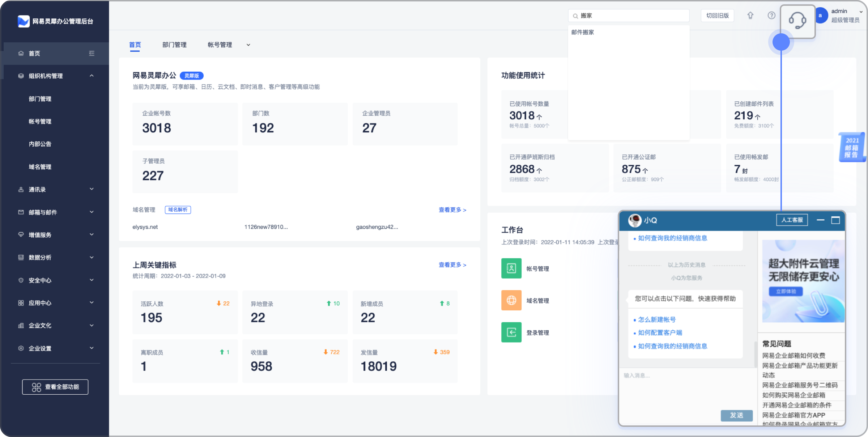Collapse the sidebar using icon beside 首页
This screenshot has height=437, width=868.
[92, 54]
